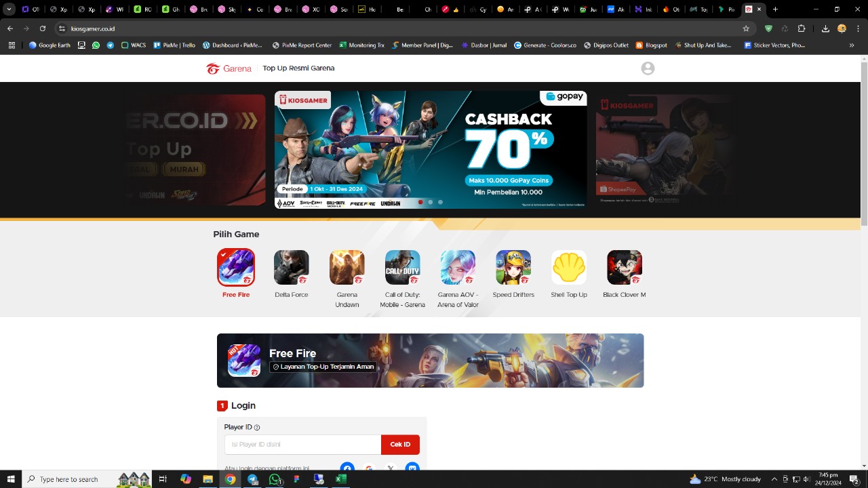Image resolution: width=868 pixels, height=488 pixels.
Task: Open the WACS bookmark
Action: coord(134,45)
